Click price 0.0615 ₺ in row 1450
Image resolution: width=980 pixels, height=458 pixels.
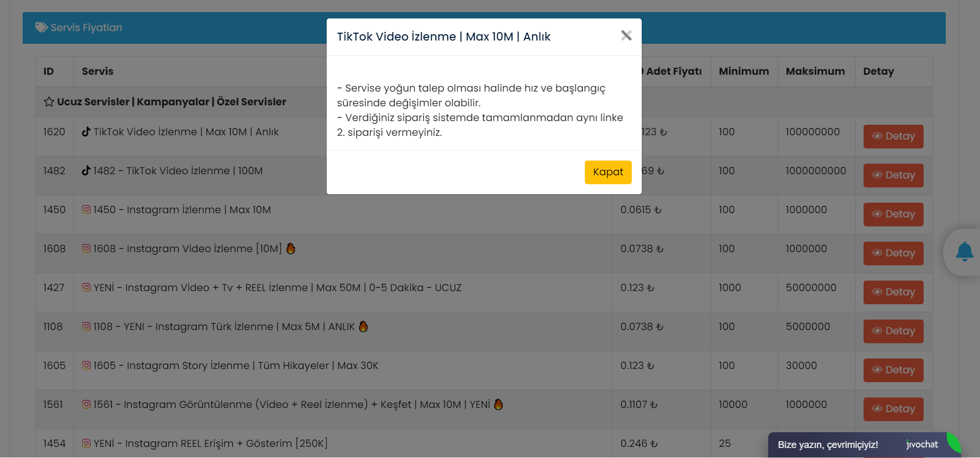pyautogui.click(x=641, y=210)
